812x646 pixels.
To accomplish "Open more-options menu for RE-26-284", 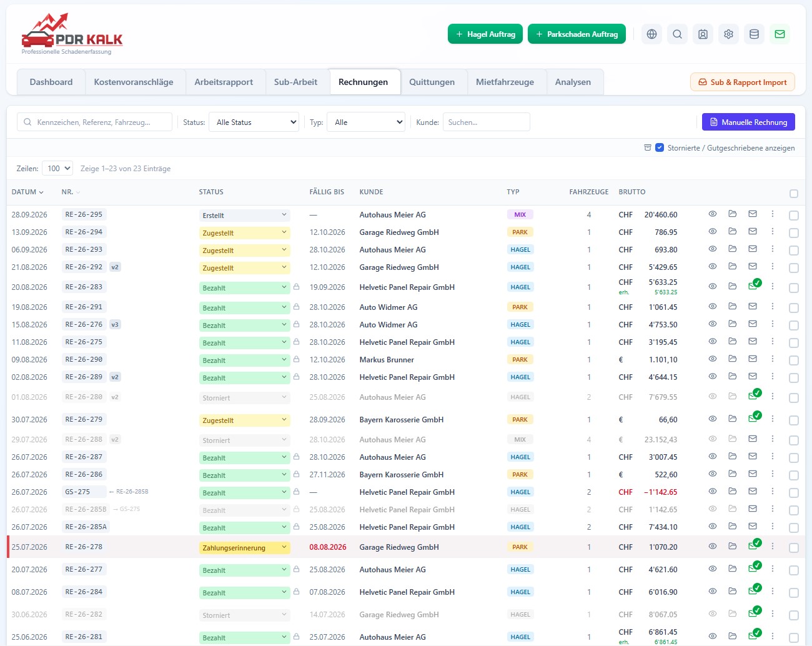I will [x=772, y=592].
